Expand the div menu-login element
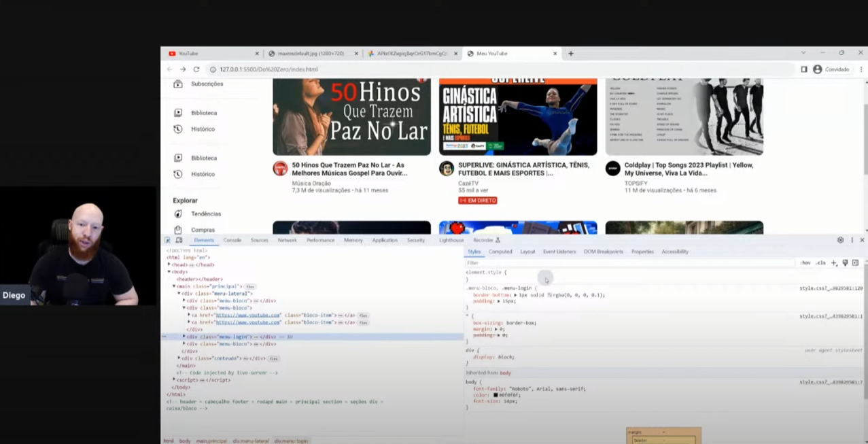Image resolution: width=868 pixels, height=444 pixels. click(184, 337)
